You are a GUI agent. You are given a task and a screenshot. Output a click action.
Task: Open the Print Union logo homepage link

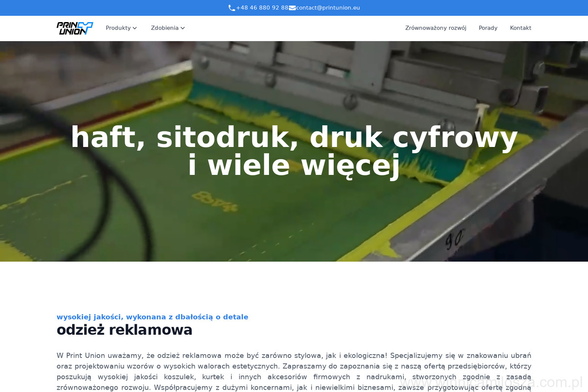74,28
